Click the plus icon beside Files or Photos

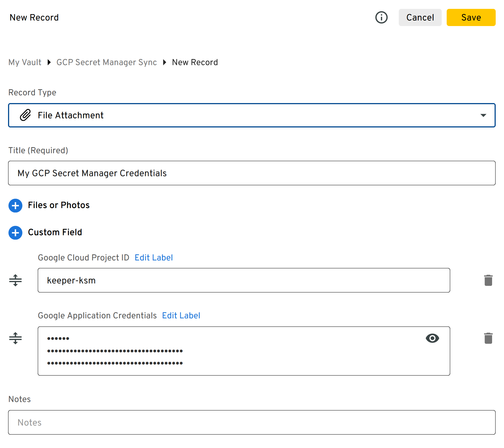pyautogui.click(x=15, y=206)
